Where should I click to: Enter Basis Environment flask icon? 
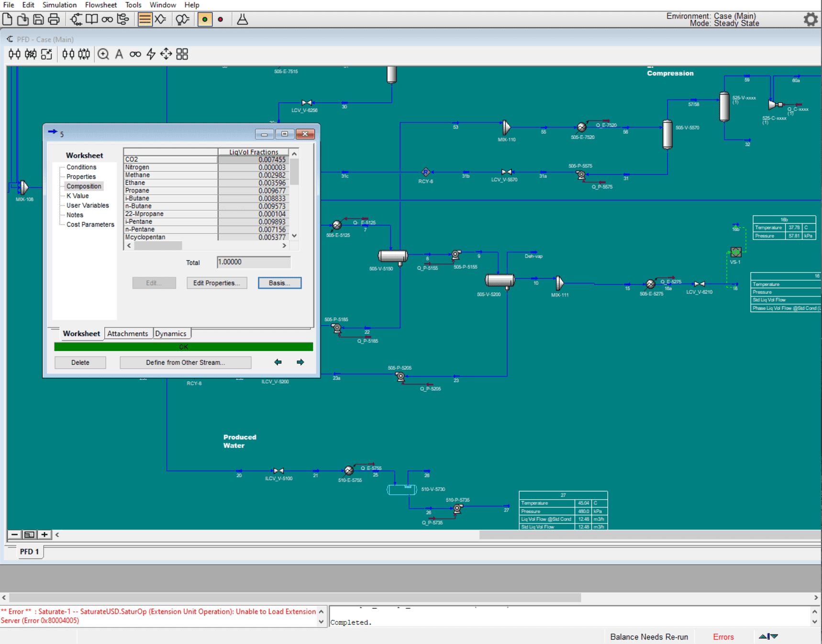pos(243,20)
